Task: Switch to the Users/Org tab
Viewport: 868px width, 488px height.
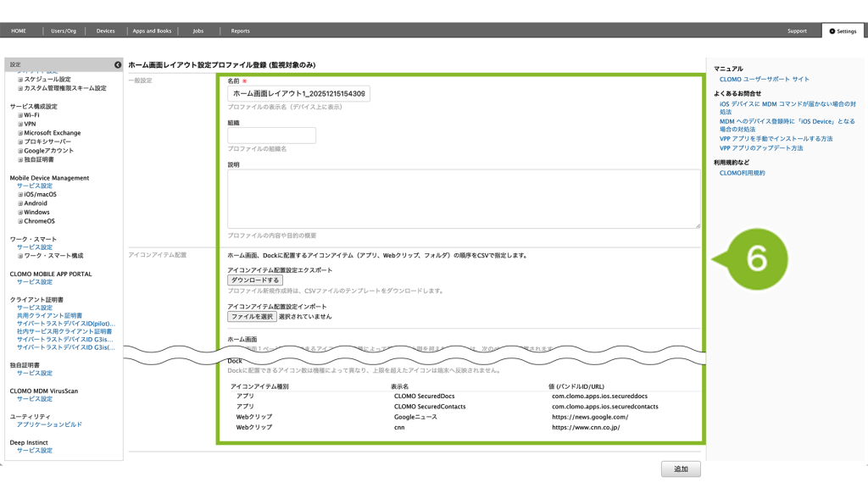Action: coord(64,31)
